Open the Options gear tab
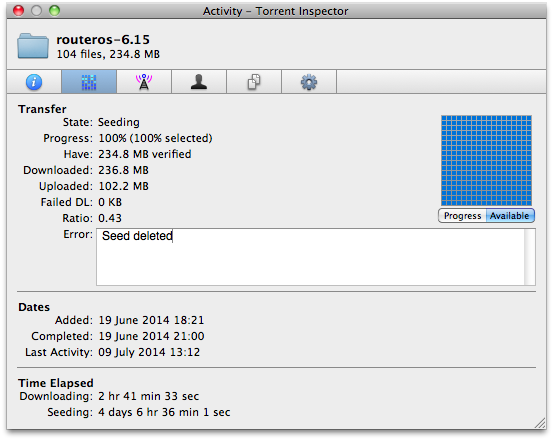Image resolution: width=553 pixels, height=440 pixels. point(309,82)
